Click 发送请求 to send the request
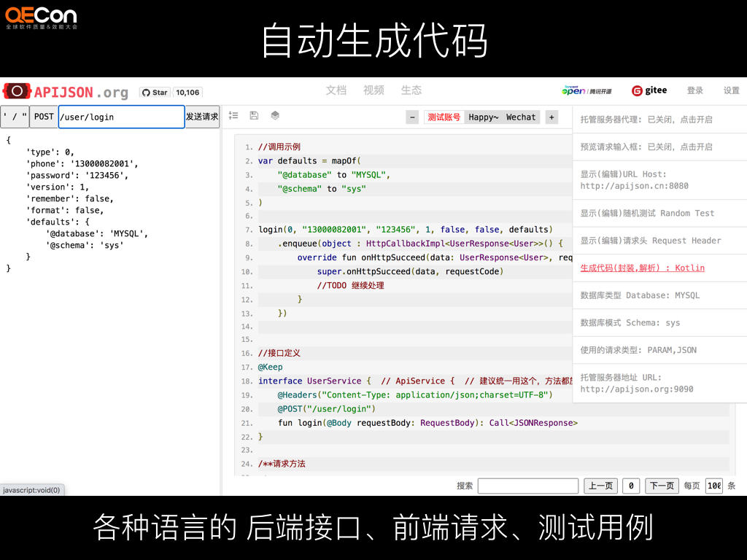This screenshot has width=747, height=560. tap(202, 116)
